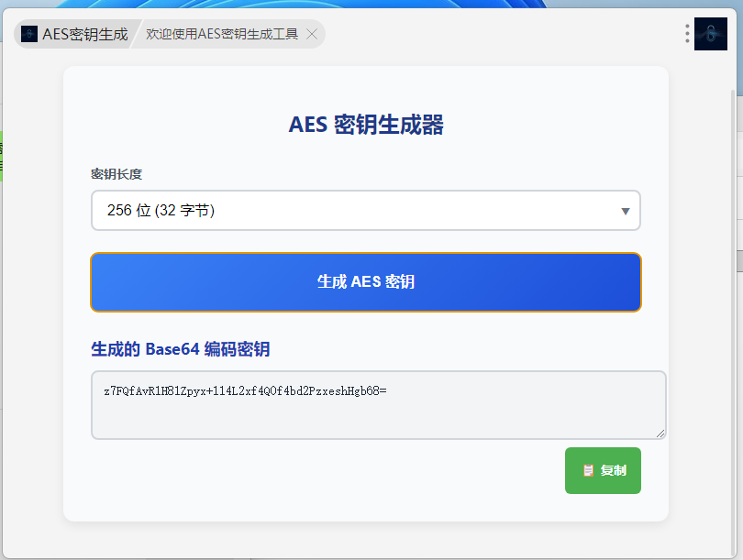Click the vertical scrollbar on the right edge
Viewport: 743px width, 560px height.
(x=733, y=275)
